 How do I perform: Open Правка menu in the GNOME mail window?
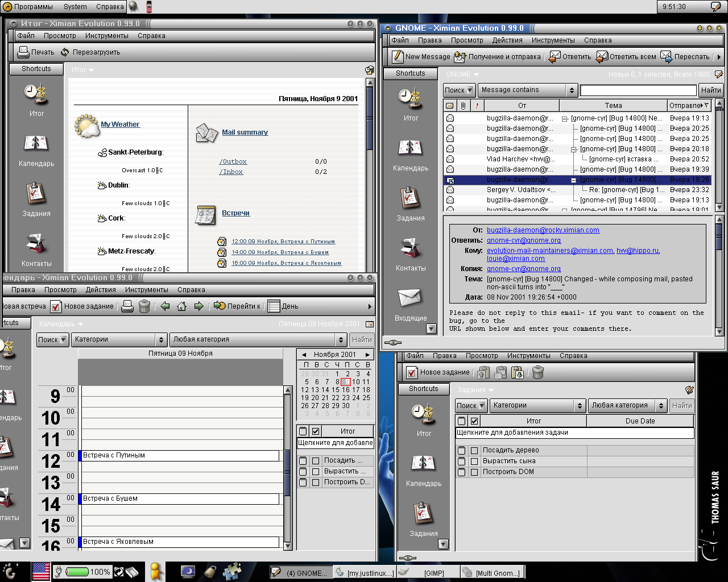[430, 40]
